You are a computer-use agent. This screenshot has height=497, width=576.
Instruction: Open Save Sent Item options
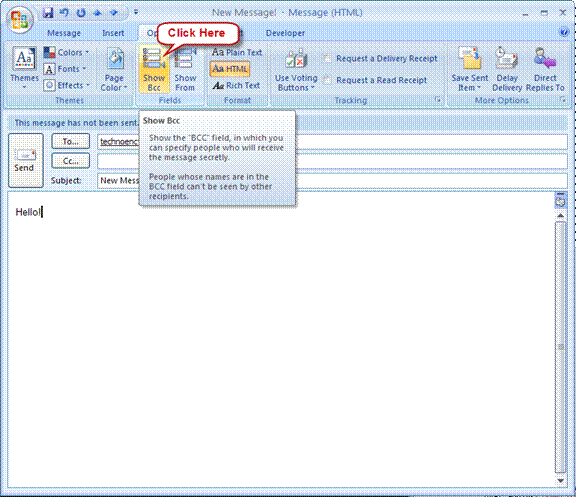[x=470, y=69]
